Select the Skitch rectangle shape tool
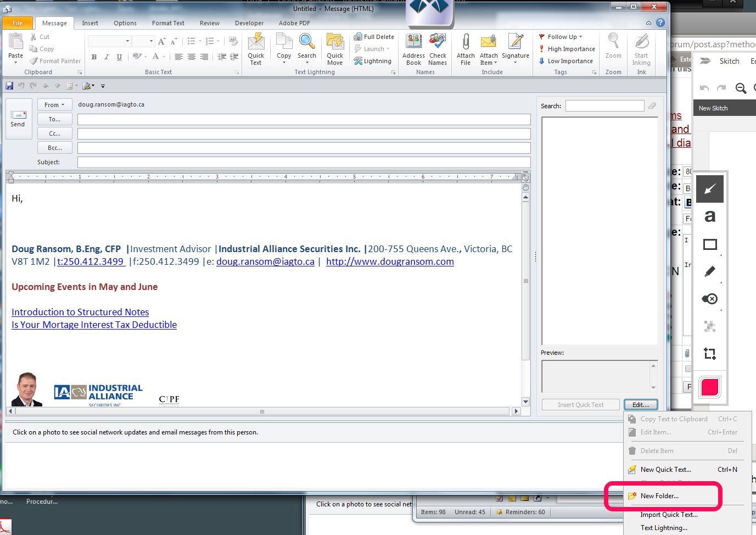 pyautogui.click(x=710, y=244)
